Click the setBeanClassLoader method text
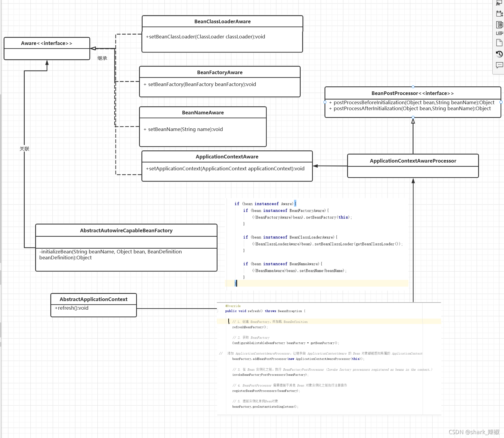 pyautogui.click(x=205, y=37)
